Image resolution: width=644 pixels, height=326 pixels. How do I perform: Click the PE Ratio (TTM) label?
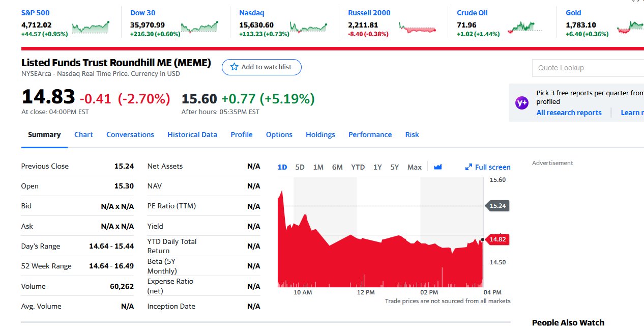171,206
